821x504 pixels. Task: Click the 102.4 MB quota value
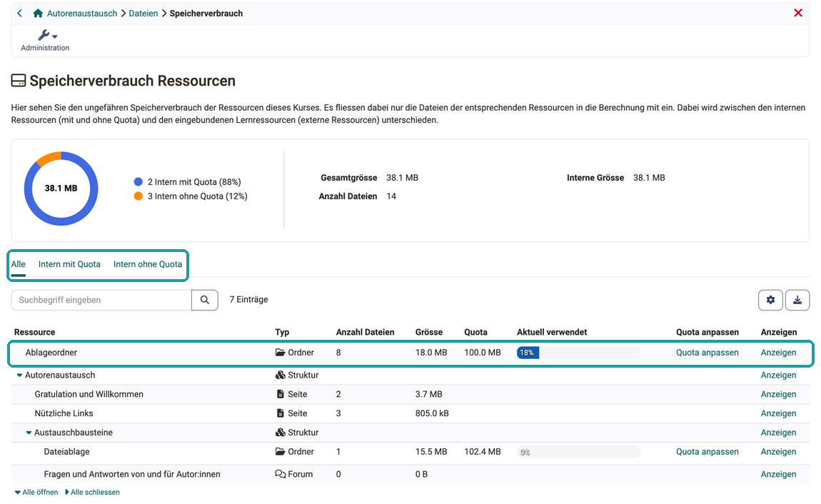482,451
